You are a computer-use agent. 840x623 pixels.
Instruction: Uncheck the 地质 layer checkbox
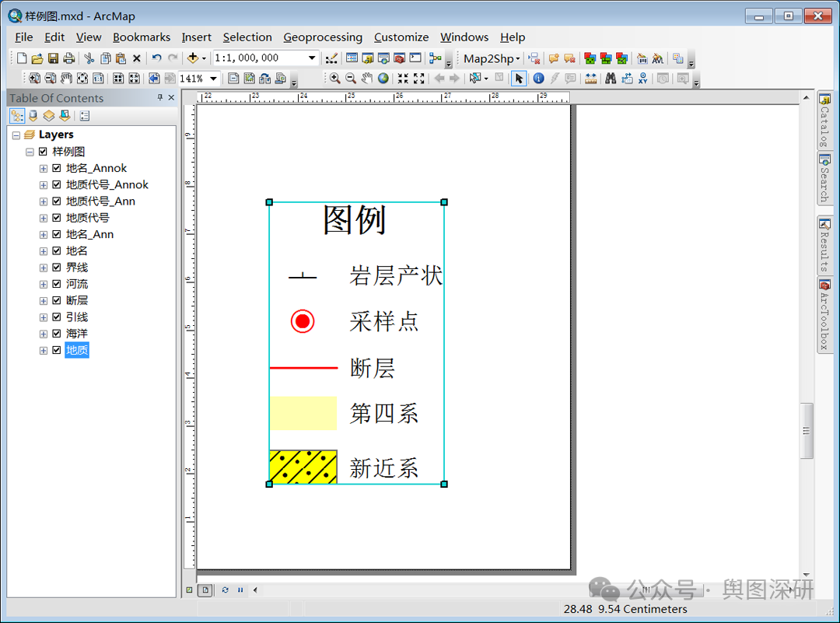click(56, 350)
